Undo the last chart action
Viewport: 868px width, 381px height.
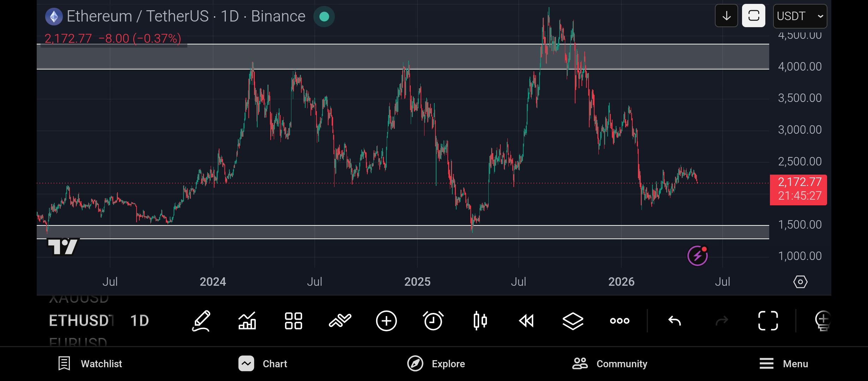pyautogui.click(x=675, y=321)
